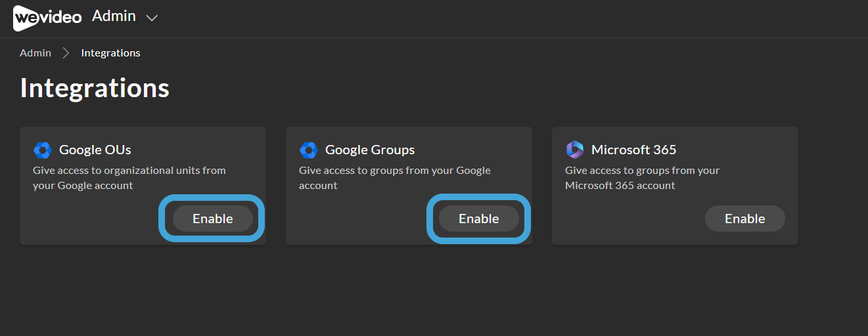868x336 pixels.
Task: Click the Google OUs card title
Action: pyautogui.click(x=95, y=150)
